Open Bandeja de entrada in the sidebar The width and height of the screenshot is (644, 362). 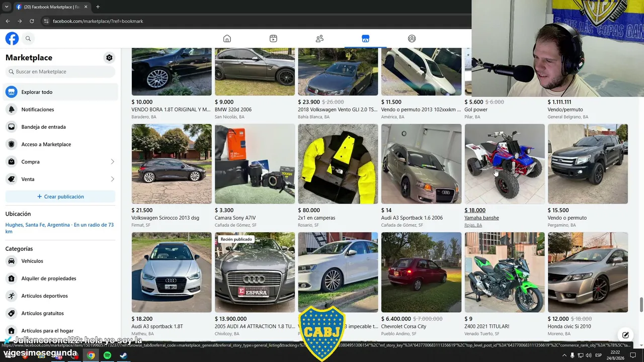(x=61, y=127)
